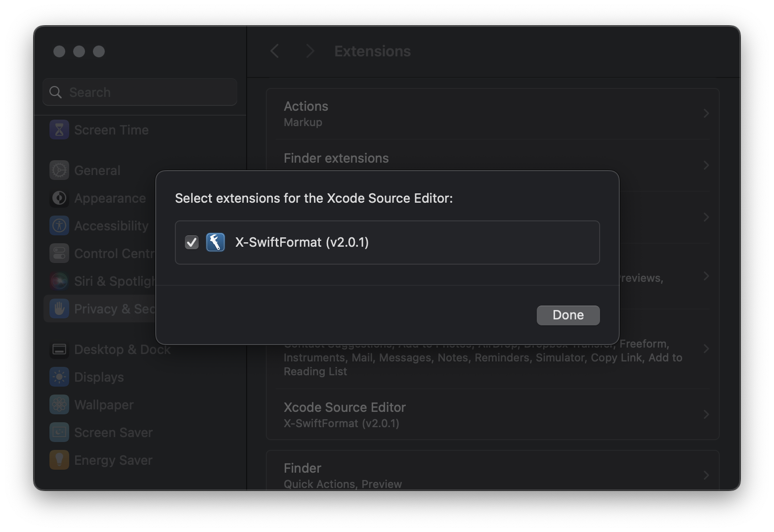Expand the Xcode Source Editor chevron
This screenshot has height=532, width=774.
click(706, 414)
